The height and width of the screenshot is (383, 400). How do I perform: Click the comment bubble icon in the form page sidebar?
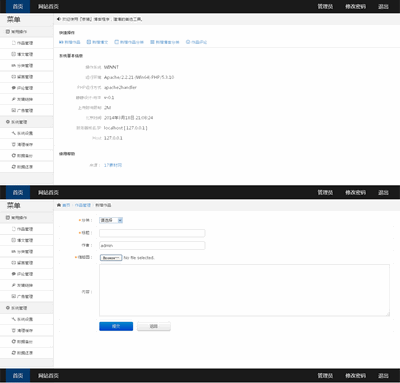pos(14,274)
